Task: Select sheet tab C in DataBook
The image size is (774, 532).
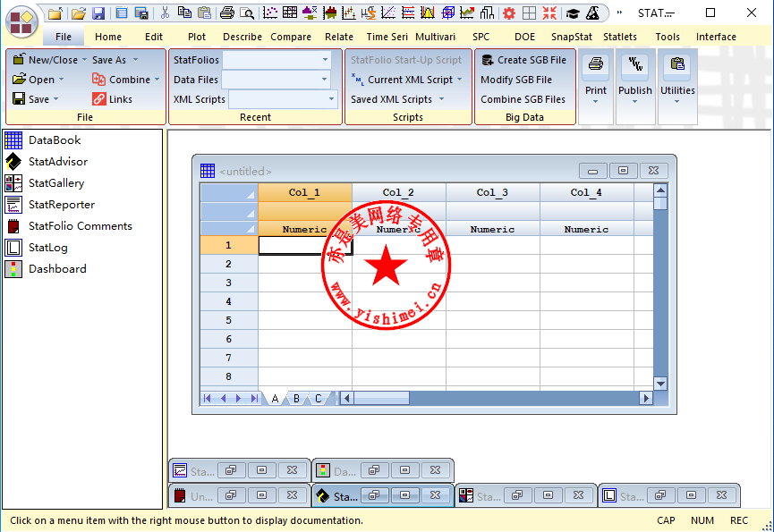Action: (x=318, y=399)
